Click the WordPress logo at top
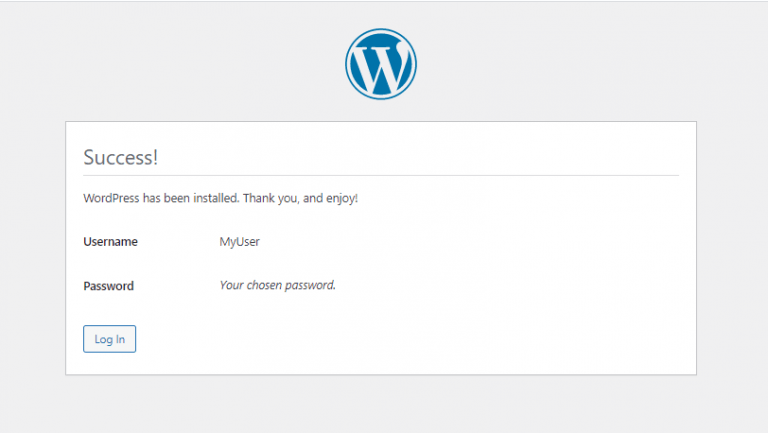This screenshot has width=768, height=433. pos(381,64)
